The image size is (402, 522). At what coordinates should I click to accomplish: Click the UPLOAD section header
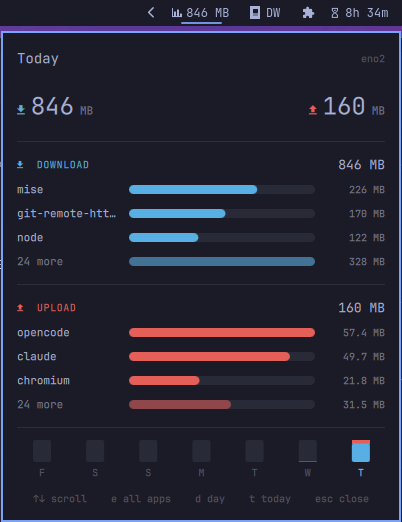click(x=56, y=308)
